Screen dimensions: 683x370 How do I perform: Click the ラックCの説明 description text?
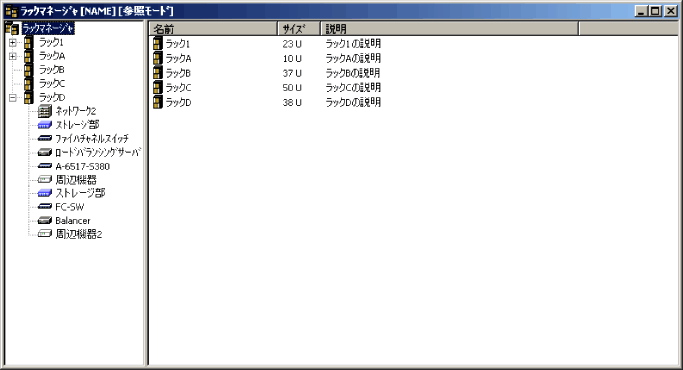click(353, 87)
